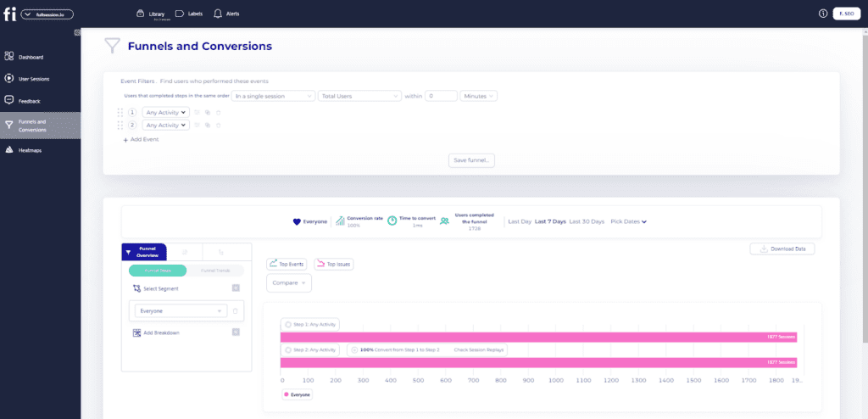Toggle Everyone series in chart legend
This screenshot has height=419, width=868.
point(297,394)
